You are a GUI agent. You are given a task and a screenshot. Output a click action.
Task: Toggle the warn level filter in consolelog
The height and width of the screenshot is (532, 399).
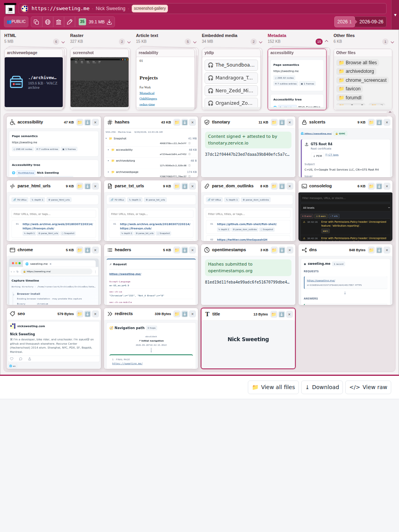click(x=321, y=216)
